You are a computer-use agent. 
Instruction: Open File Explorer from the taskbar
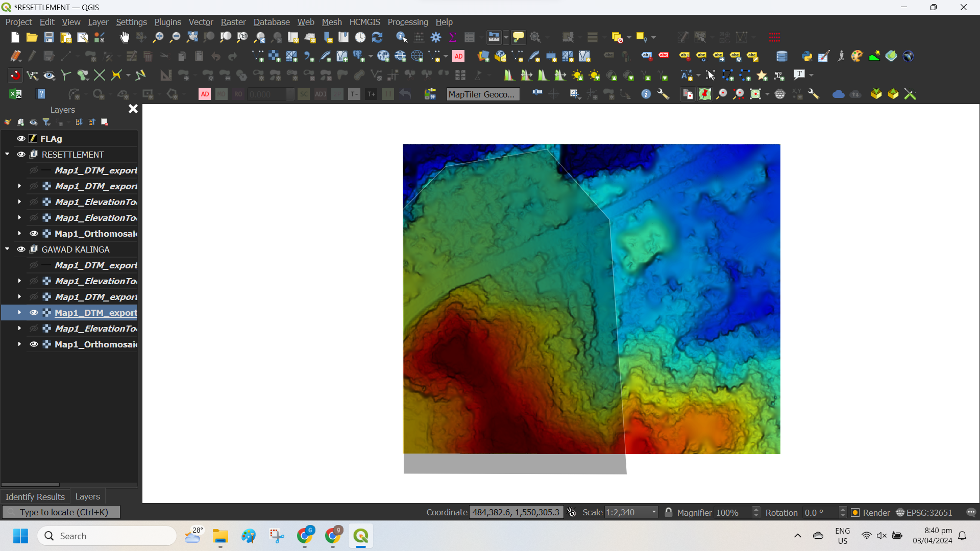click(220, 536)
